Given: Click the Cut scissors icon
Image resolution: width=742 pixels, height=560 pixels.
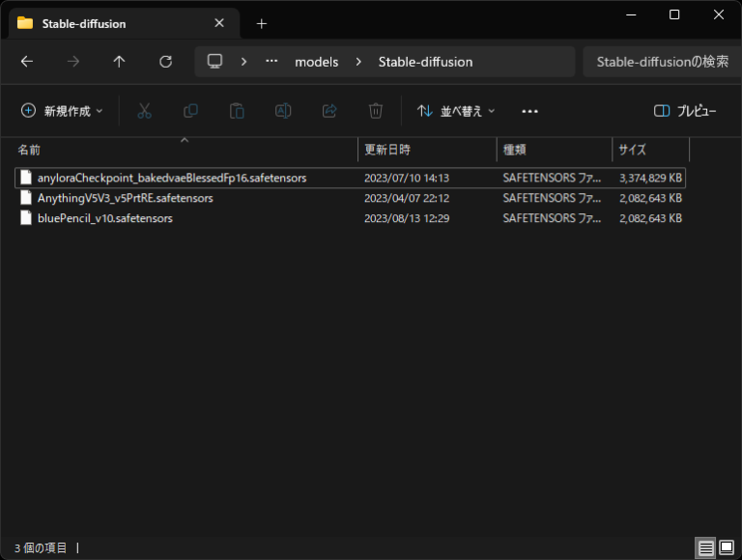Looking at the screenshot, I should point(145,111).
